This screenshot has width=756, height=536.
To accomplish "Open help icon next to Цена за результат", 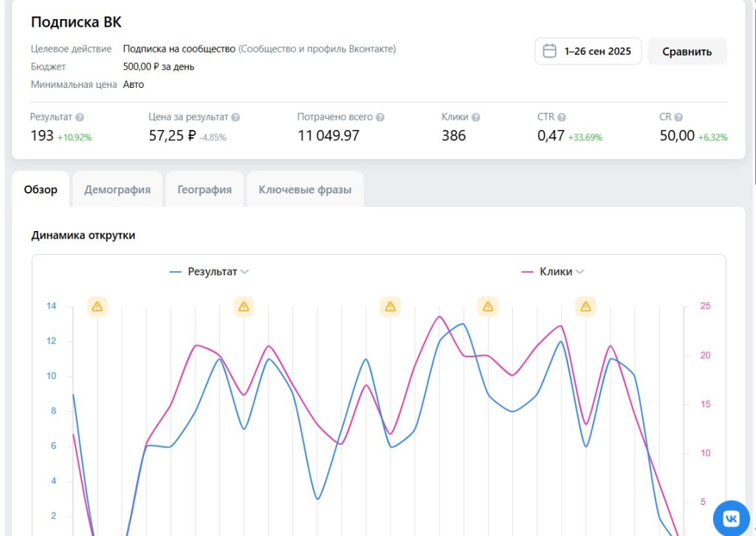I will click(x=236, y=117).
